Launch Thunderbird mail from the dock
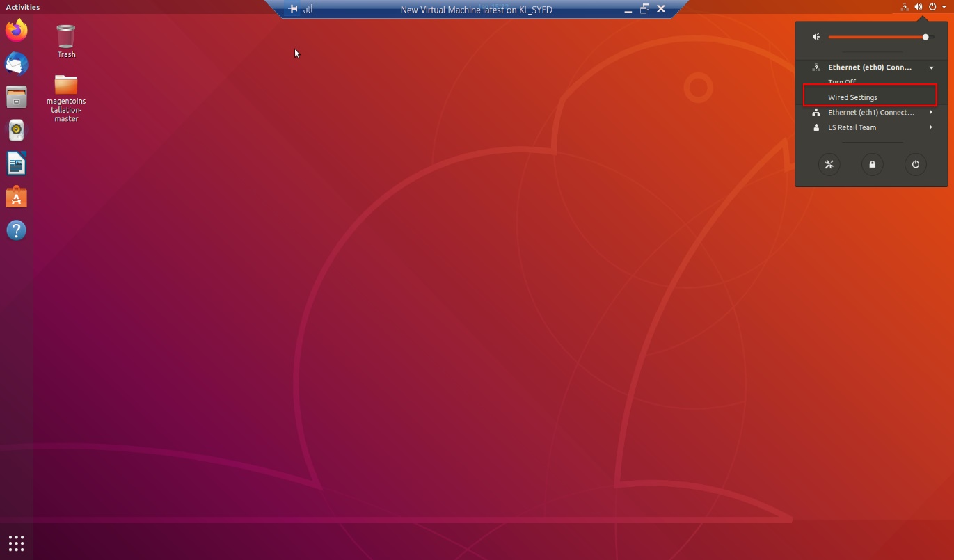This screenshot has width=954, height=560. pyautogui.click(x=16, y=63)
